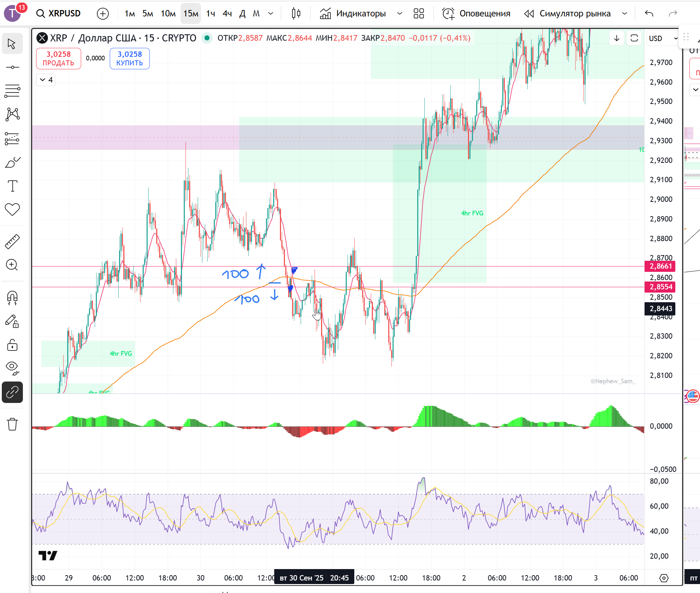700x593 pixels.
Task: Click the 2,8661 red price level label
Action: click(660, 266)
